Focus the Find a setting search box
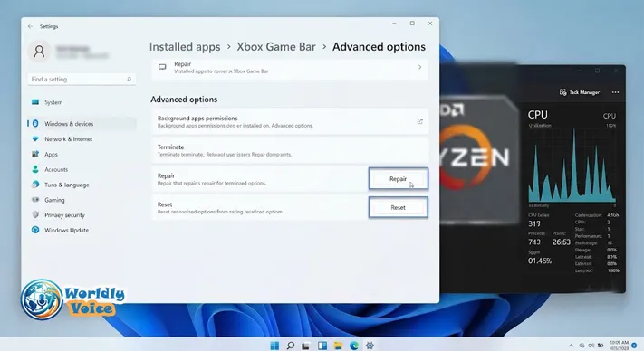This screenshot has width=644, height=351. (82, 79)
